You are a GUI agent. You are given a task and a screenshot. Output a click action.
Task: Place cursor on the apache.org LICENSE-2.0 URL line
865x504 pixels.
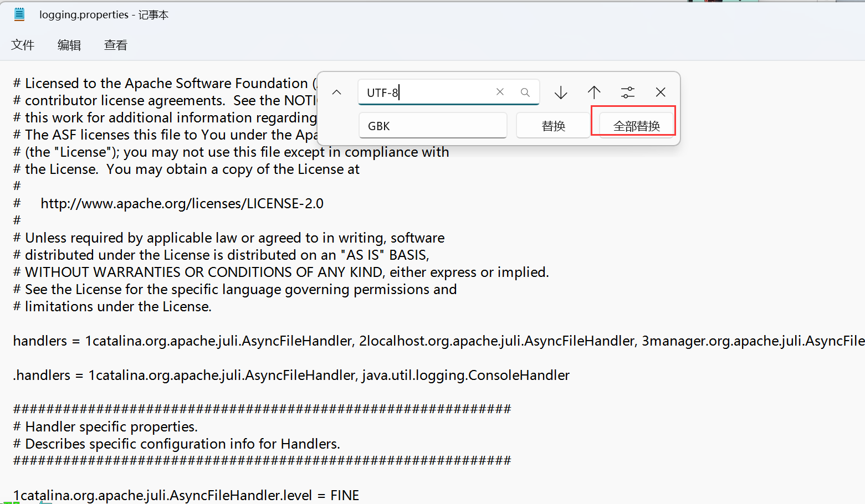pyautogui.click(x=182, y=203)
